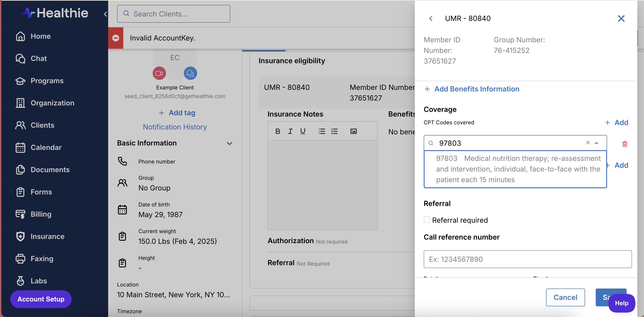Open Notification History link
This screenshot has width=644, height=317.
pos(175,127)
